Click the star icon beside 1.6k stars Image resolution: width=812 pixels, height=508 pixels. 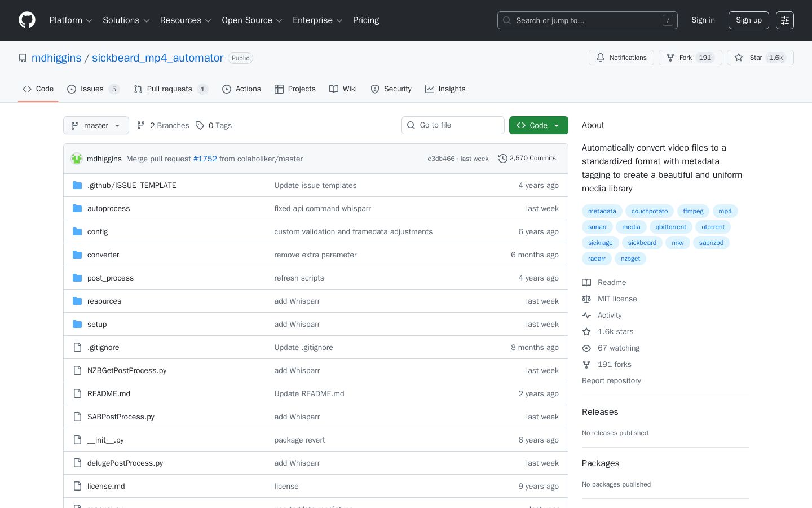pos(586,331)
